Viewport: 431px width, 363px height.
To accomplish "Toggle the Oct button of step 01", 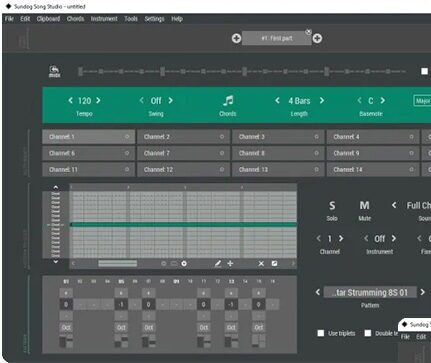I will tap(66, 327).
